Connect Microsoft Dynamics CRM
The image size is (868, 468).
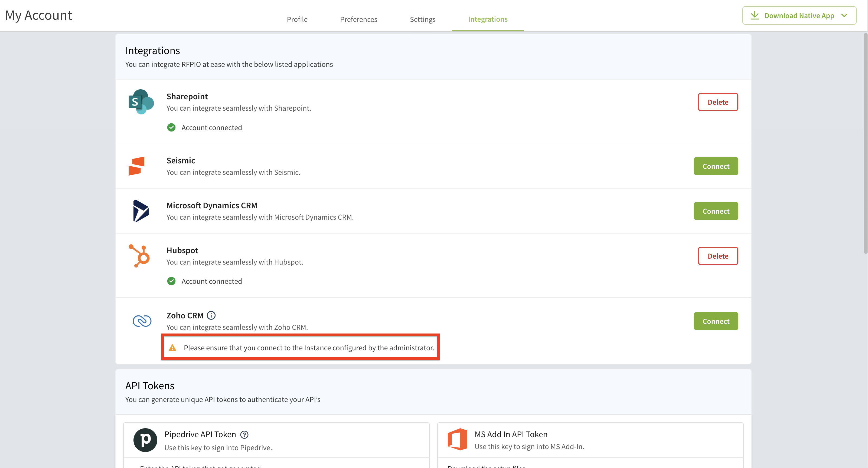click(716, 211)
